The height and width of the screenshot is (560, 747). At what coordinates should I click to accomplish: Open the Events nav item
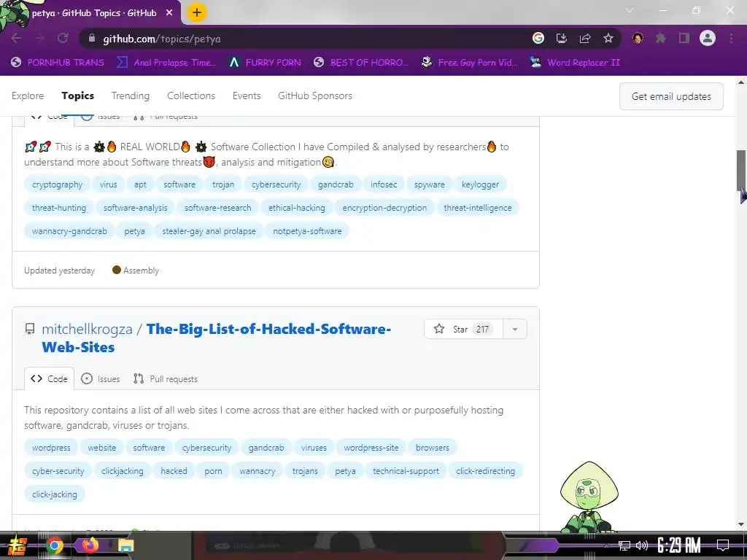point(247,96)
